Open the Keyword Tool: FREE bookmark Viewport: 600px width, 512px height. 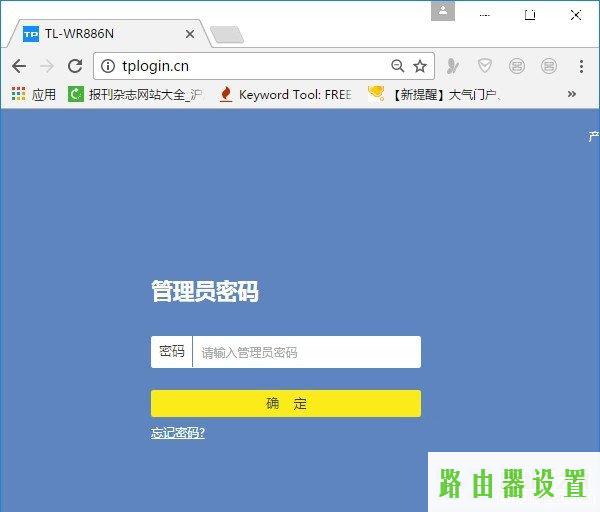285,94
